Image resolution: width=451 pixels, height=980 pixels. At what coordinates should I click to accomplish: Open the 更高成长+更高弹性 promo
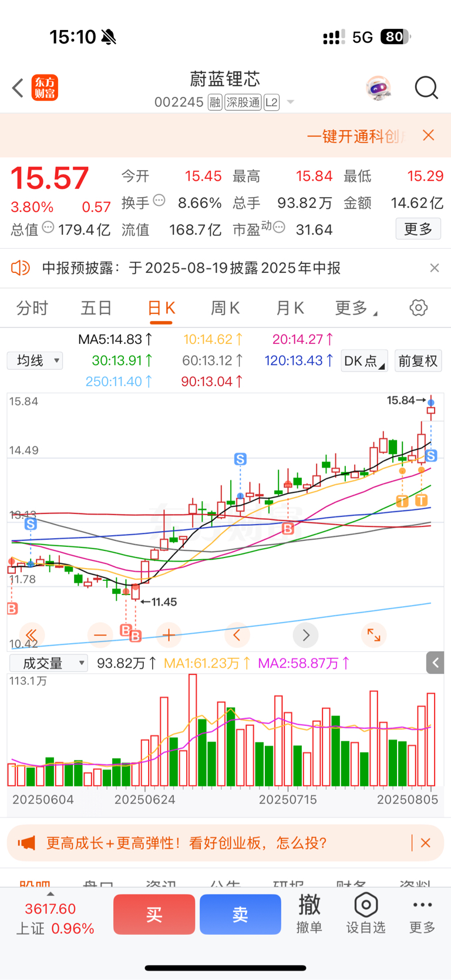click(187, 843)
